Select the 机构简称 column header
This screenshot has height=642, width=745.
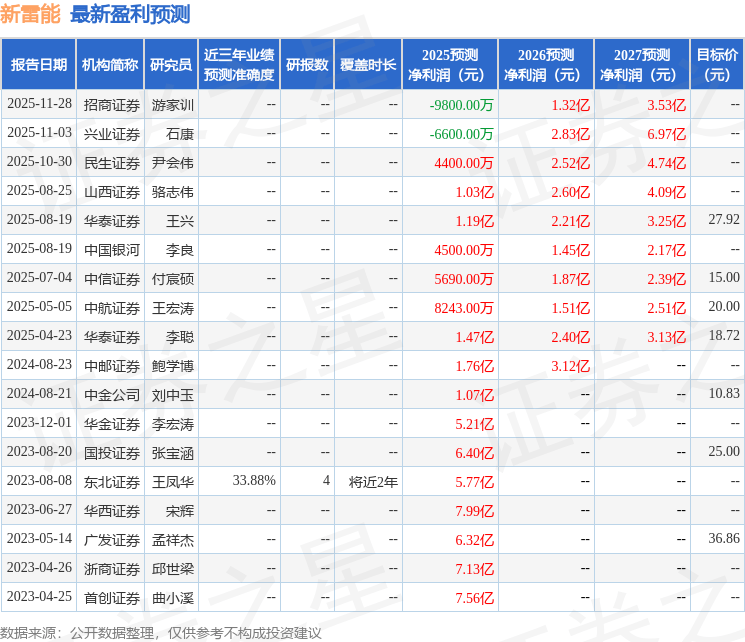pyautogui.click(x=110, y=65)
